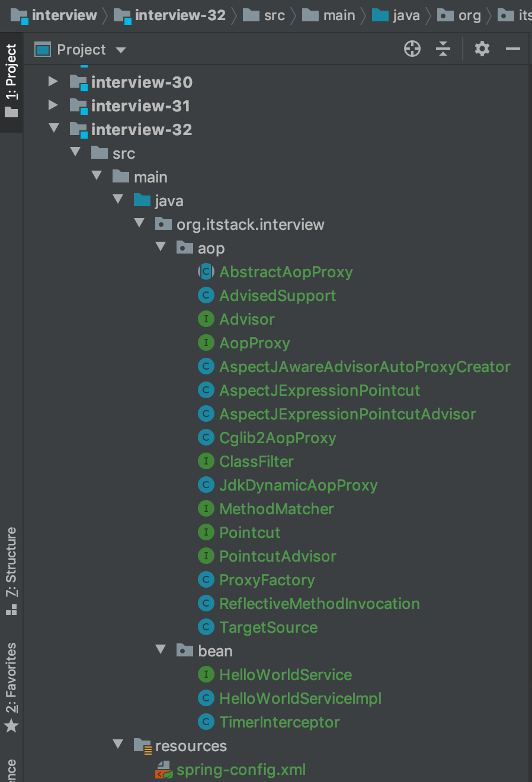Select ReflectiveMethodInvocation class

(x=319, y=604)
